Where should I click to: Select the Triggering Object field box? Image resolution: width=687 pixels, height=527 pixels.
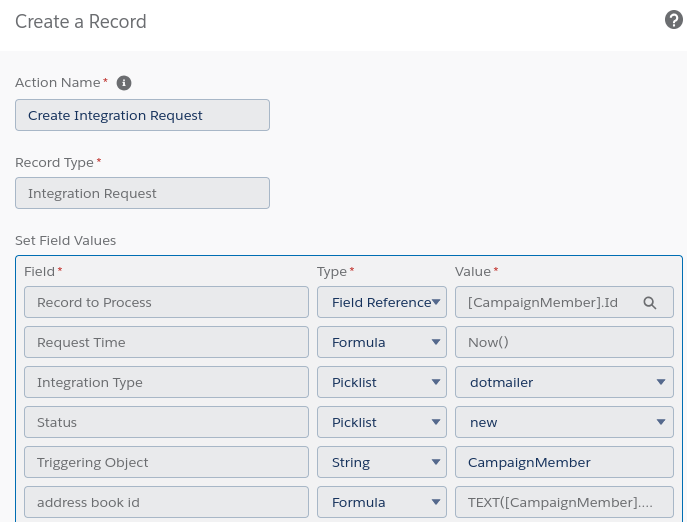coord(166,463)
